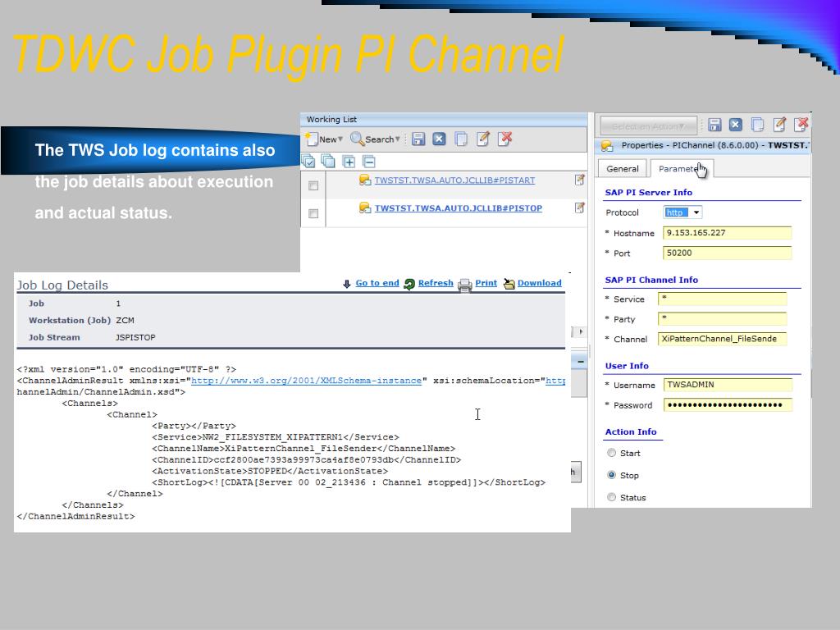
Task: Click the edit icon on the PISTART row
Action: coord(579,180)
